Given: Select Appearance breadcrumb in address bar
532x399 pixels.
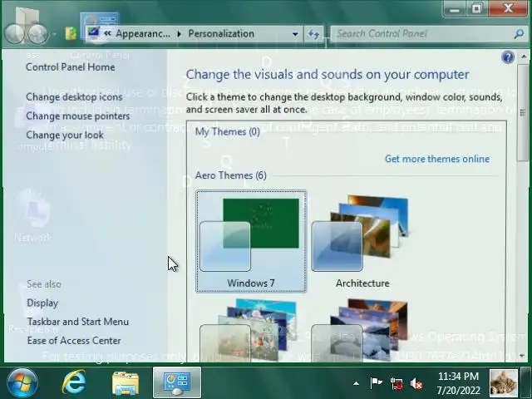Looking at the screenshot, I should click(143, 33).
